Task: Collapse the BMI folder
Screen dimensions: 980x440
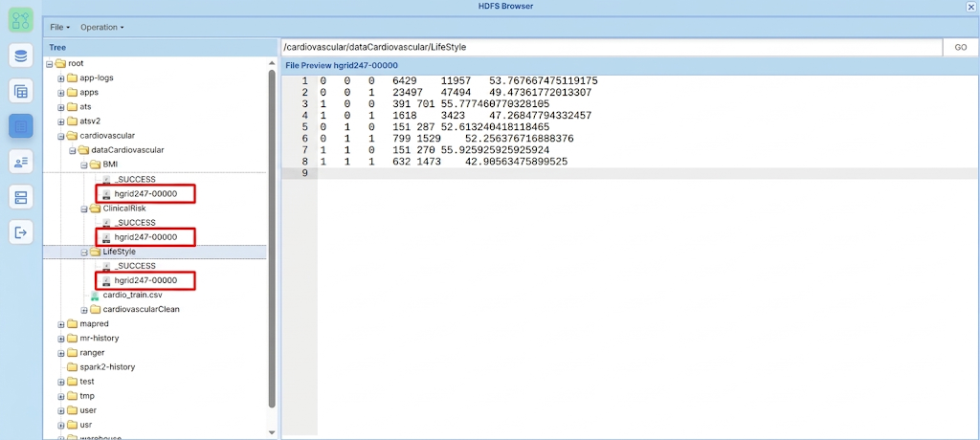Action: [x=84, y=165]
